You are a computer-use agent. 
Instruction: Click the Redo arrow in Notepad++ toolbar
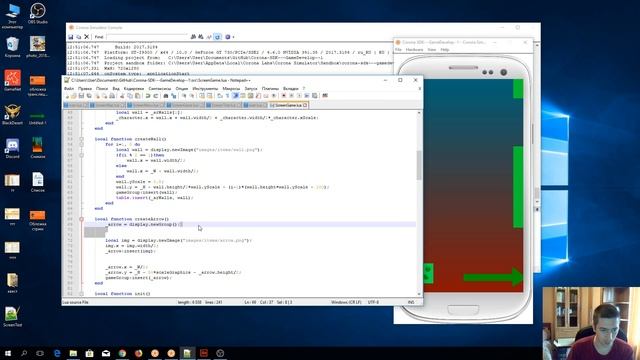[x=156, y=96]
